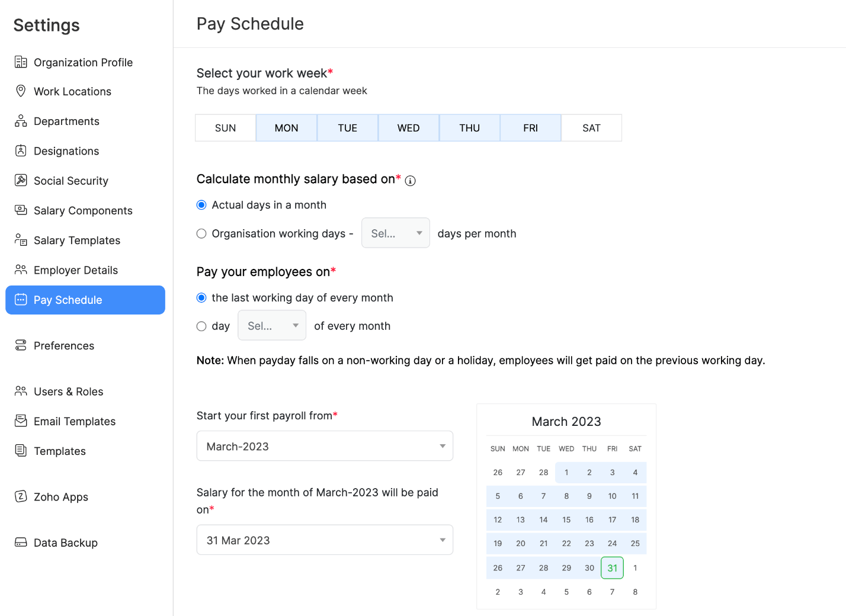Click the info icon beside monthly salary calculation
846x616 pixels.
[x=410, y=180]
